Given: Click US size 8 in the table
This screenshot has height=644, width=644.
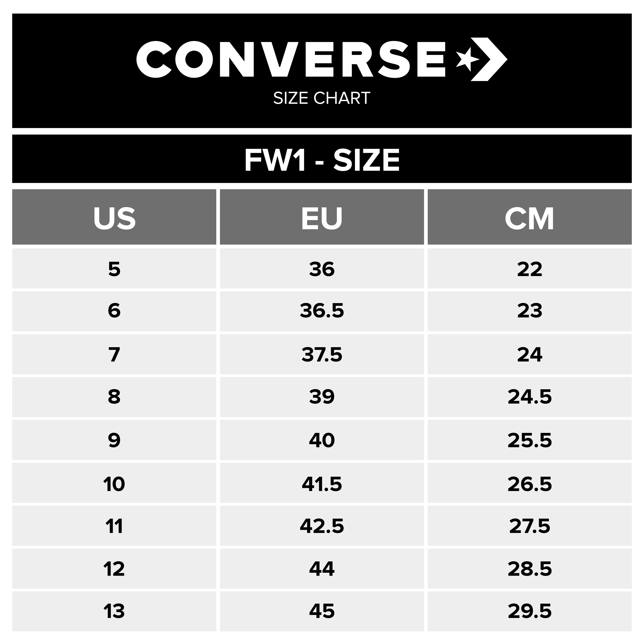Looking at the screenshot, I should coord(114,397).
